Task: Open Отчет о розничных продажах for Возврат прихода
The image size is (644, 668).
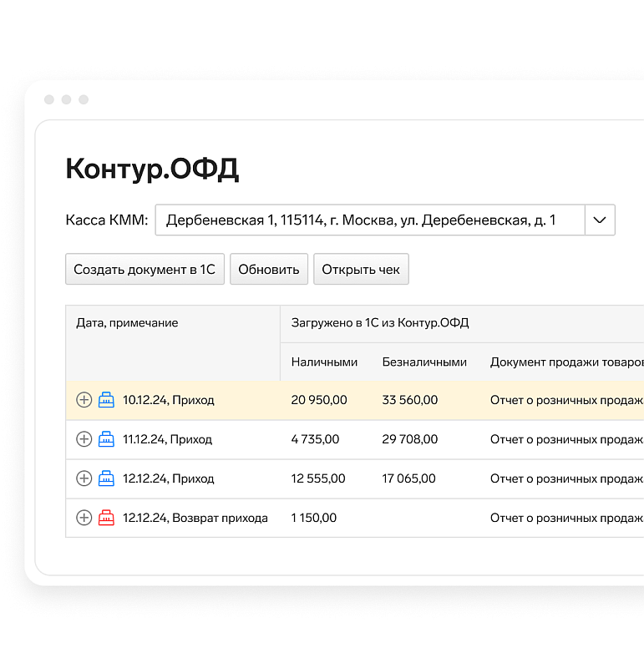Action: (x=567, y=518)
